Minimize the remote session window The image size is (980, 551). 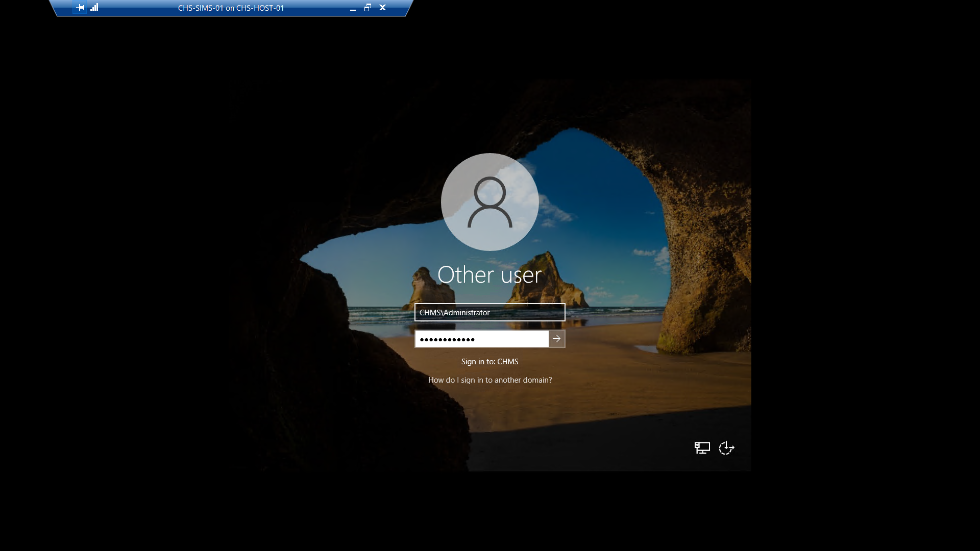[x=353, y=8]
